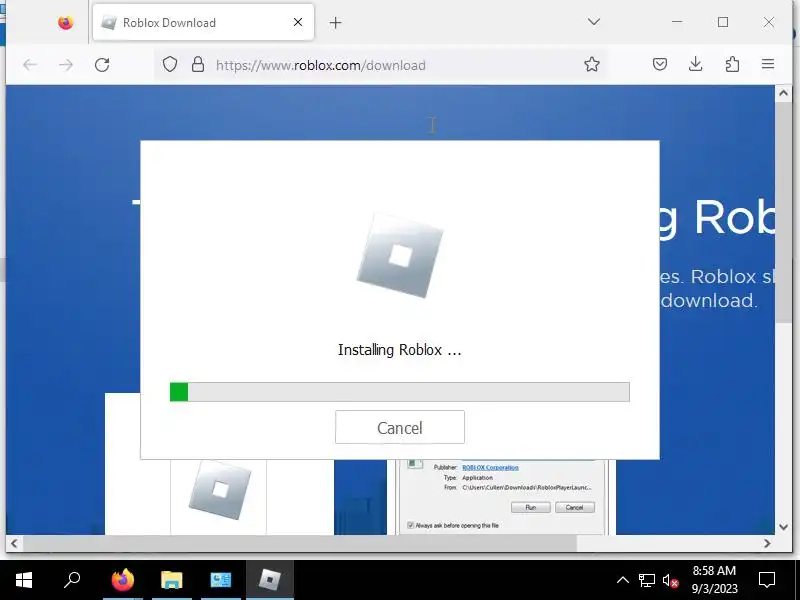Click Run in the page's dialog image
The height and width of the screenshot is (600, 800).
click(531, 507)
